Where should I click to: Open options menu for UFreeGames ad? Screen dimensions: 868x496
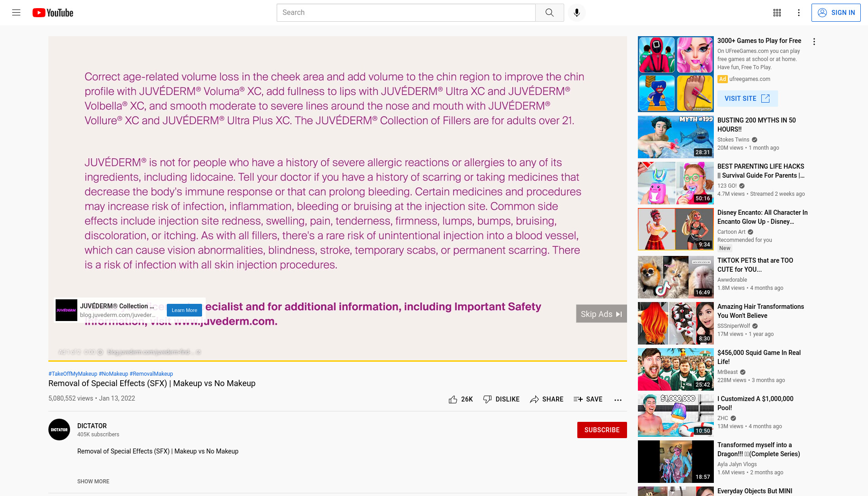814,42
